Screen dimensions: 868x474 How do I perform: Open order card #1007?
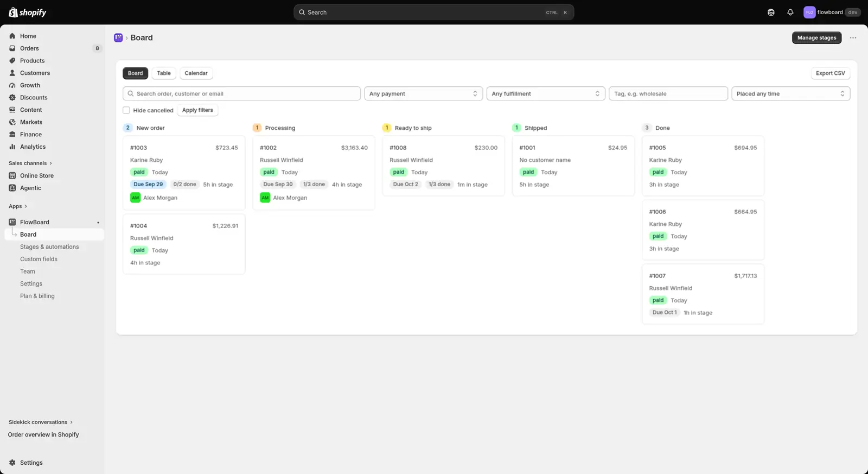(703, 294)
